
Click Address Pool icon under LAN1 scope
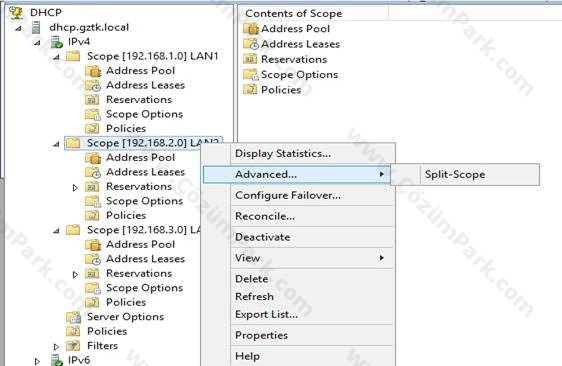(x=93, y=71)
